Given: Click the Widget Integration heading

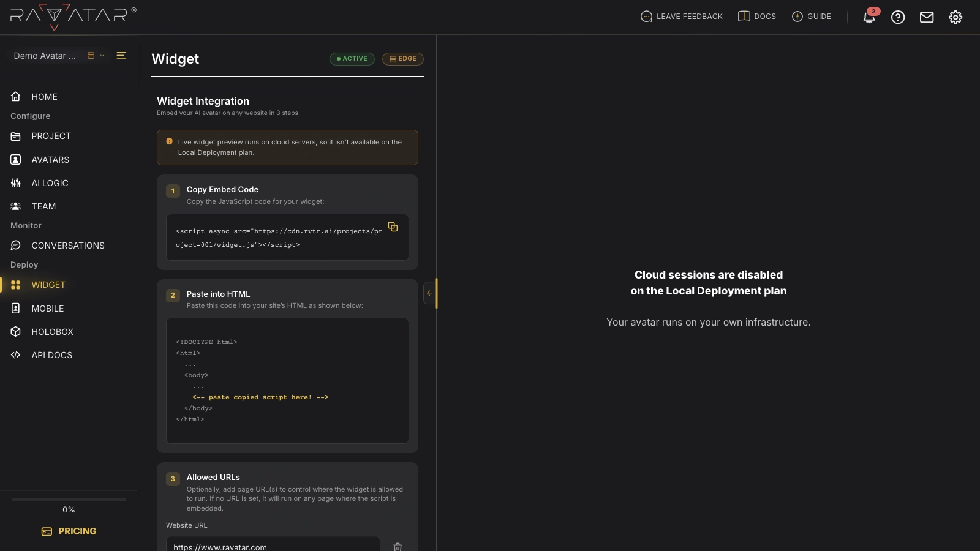Looking at the screenshot, I should [203, 101].
